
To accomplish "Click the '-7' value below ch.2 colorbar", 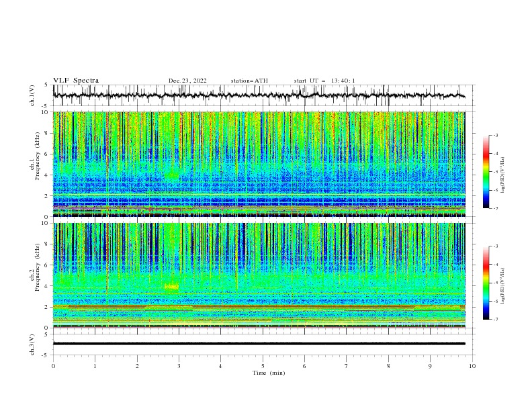I will 495,319.
